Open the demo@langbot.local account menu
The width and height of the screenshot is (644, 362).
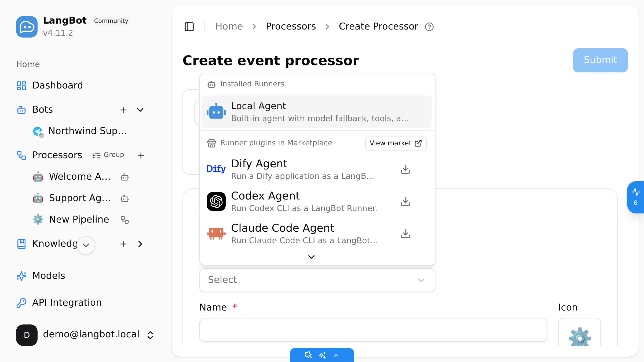85,335
